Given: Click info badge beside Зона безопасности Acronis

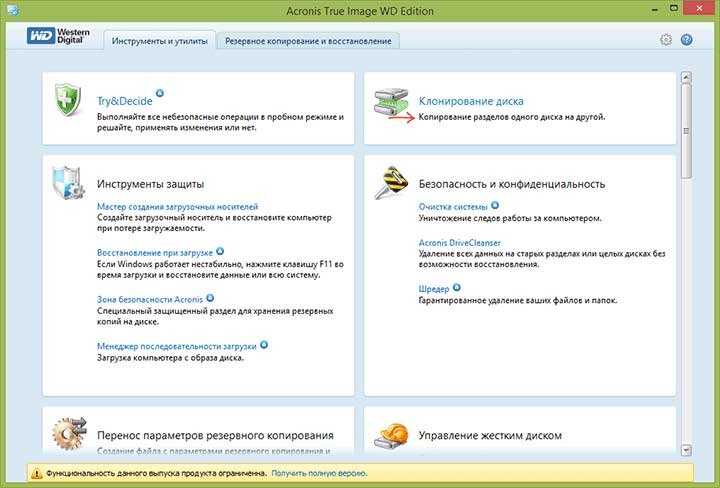Looking at the screenshot, I should (x=210, y=298).
